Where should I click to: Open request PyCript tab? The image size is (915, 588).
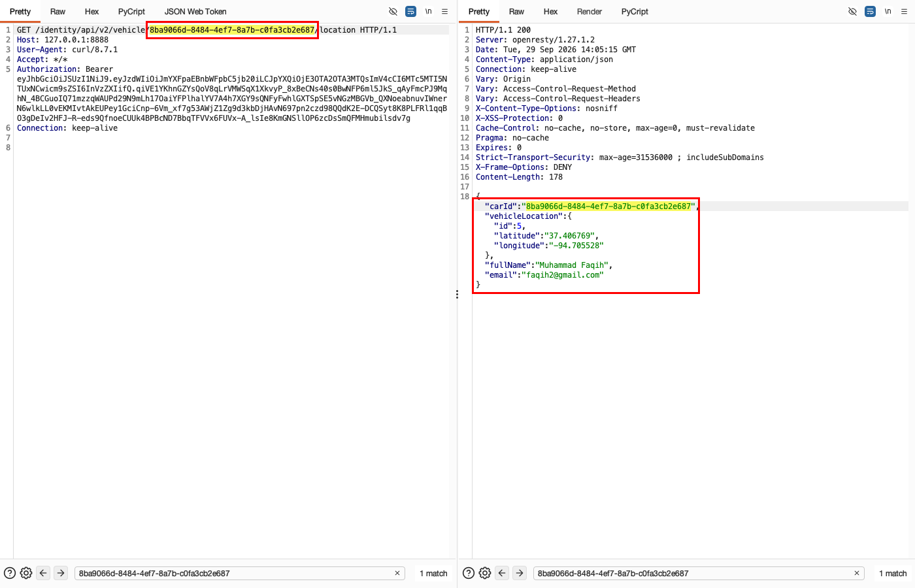[x=131, y=12]
